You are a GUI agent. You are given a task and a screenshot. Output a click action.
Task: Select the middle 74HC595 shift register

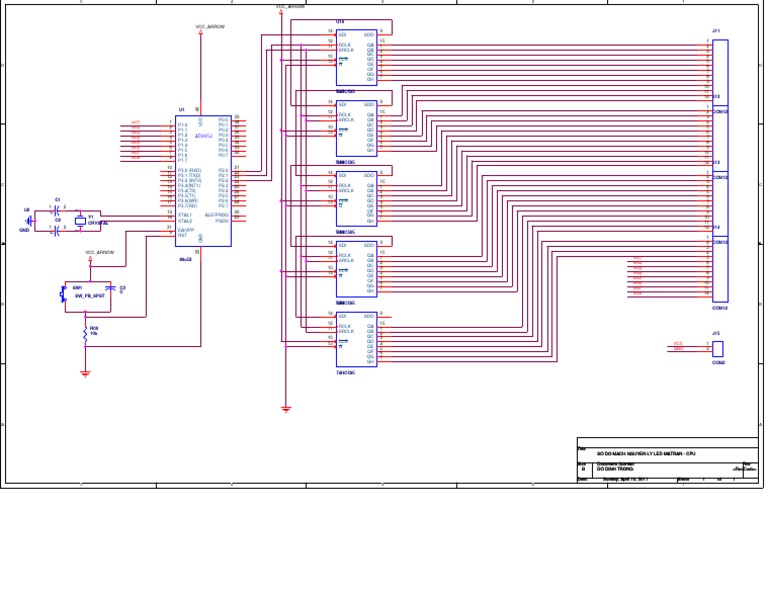(357, 199)
